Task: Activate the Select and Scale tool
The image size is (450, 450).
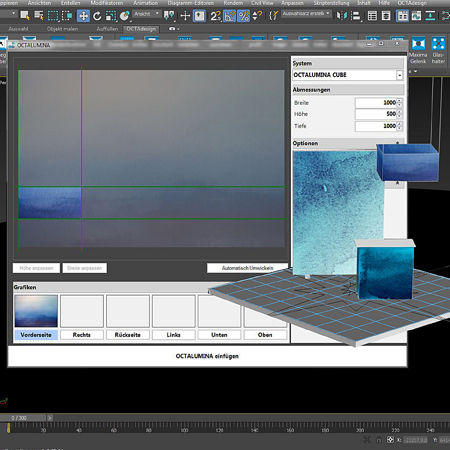Action: 111,16
